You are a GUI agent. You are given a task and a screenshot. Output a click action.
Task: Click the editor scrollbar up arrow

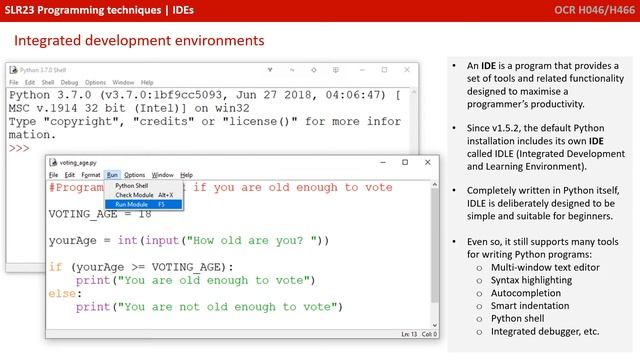pyautogui.click(x=435, y=185)
